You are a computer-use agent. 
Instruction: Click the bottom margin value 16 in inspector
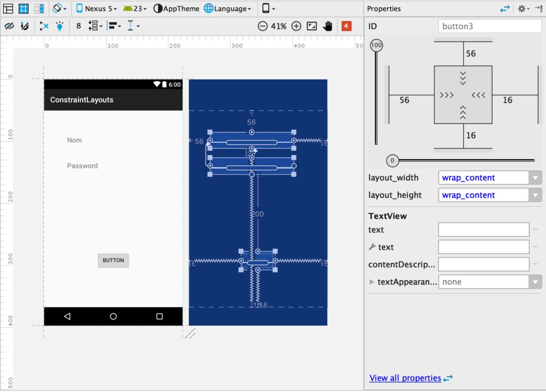471,135
